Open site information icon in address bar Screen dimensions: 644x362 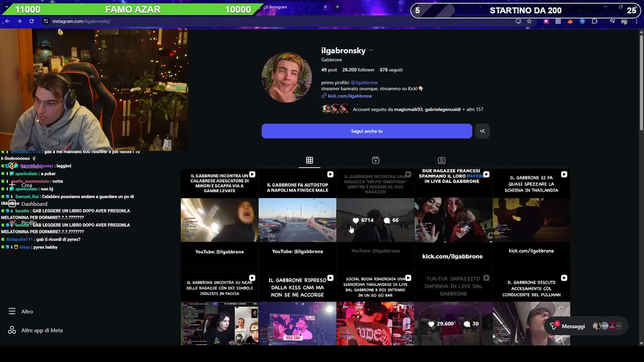pos(46,21)
